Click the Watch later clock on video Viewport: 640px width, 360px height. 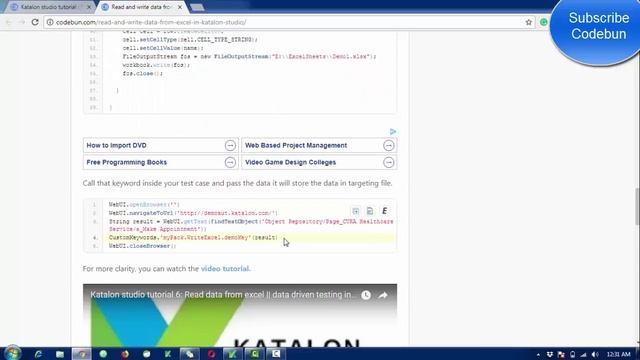[x=366, y=295]
